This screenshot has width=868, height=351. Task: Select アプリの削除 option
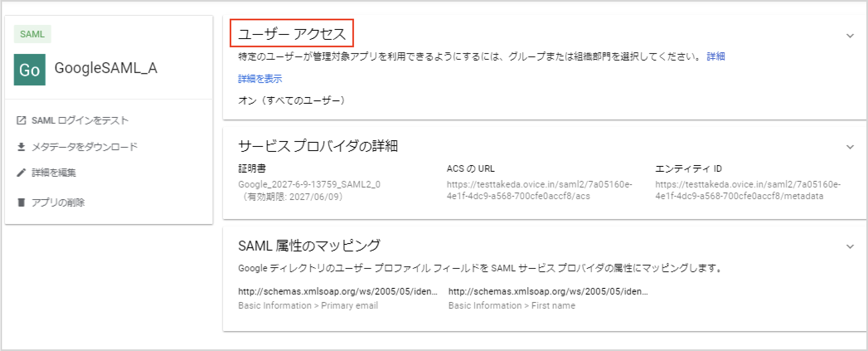58,202
